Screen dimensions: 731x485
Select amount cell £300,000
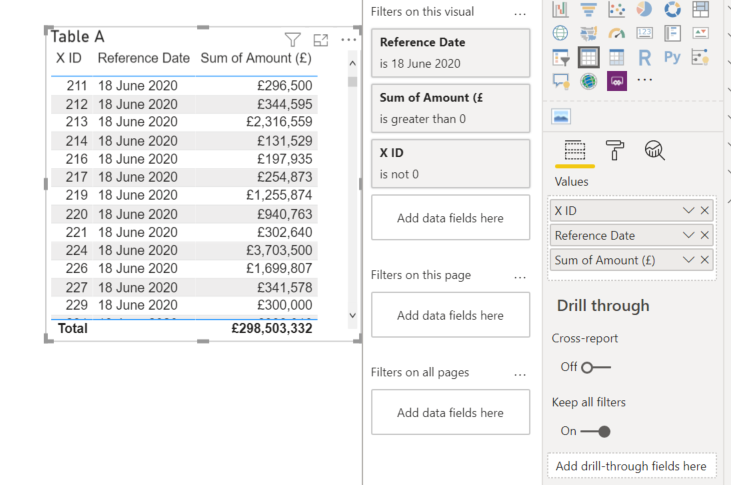pos(284,305)
